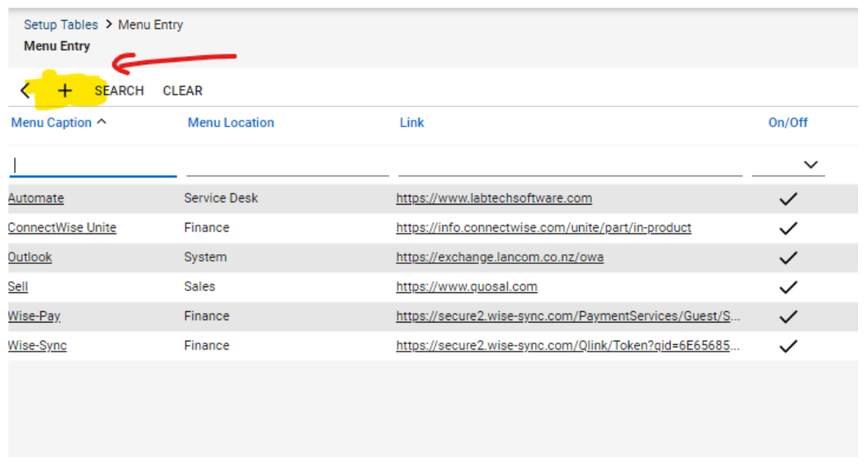Click the back arrow icon

point(25,90)
